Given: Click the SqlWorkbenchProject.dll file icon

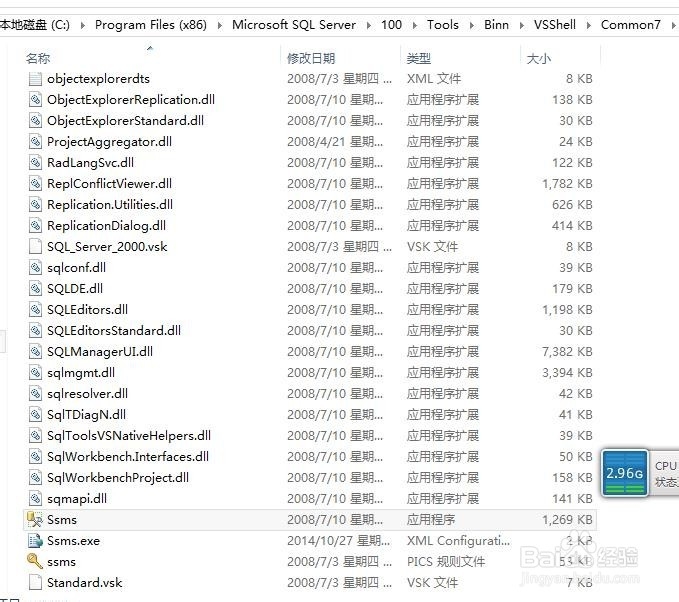Looking at the screenshot, I should (35, 478).
